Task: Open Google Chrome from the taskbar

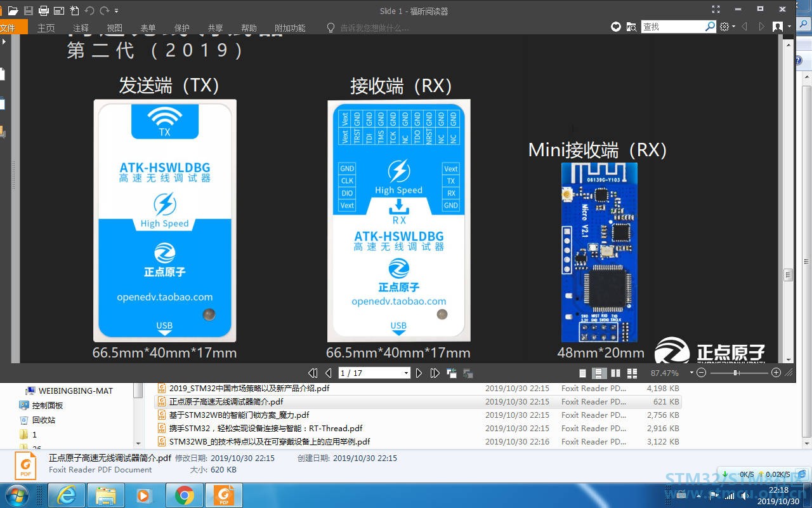Action: (x=184, y=495)
